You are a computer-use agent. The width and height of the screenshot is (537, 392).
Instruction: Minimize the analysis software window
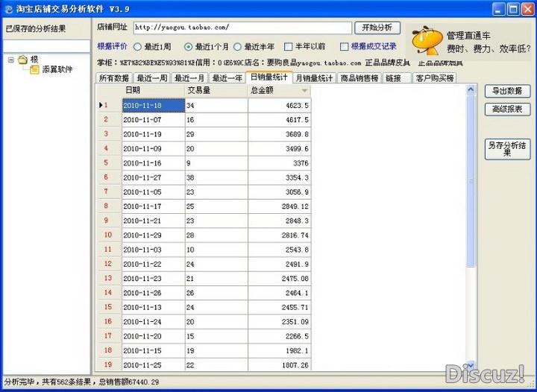pyautogui.click(x=499, y=9)
